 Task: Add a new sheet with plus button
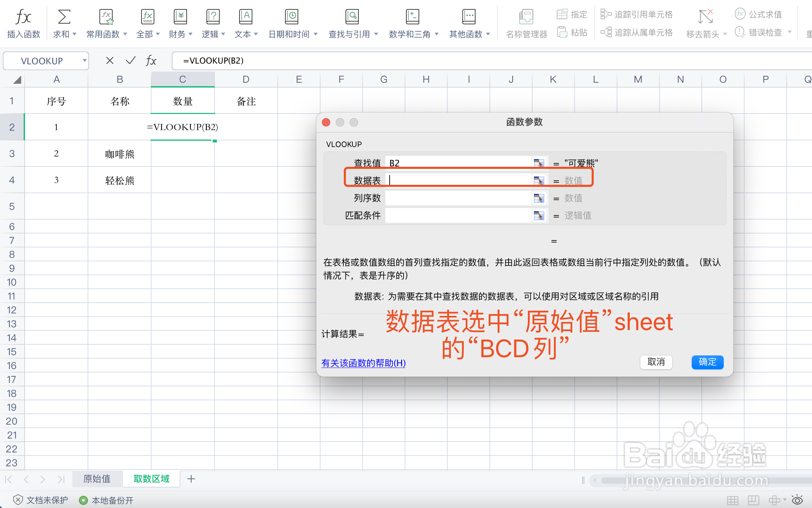191,479
